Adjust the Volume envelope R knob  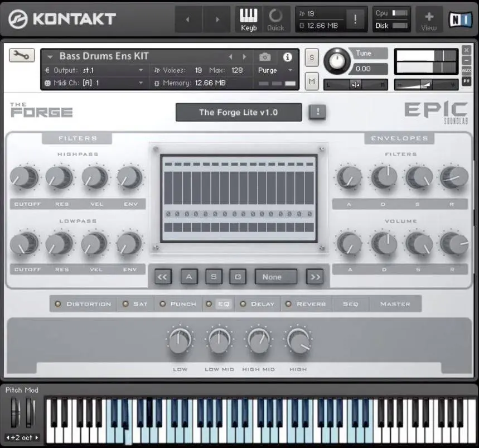tap(454, 244)
